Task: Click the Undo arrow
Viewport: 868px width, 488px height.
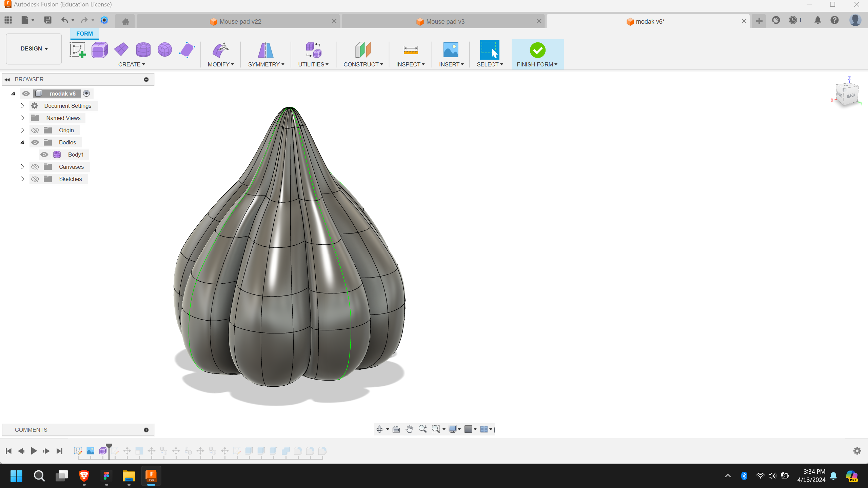Action: tap(64, 20)
